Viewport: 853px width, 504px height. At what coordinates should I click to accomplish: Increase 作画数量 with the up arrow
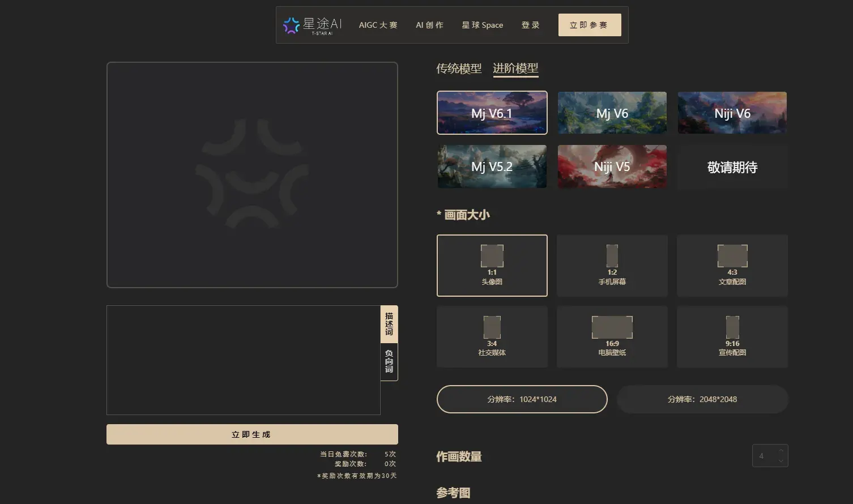coord(781,451)
